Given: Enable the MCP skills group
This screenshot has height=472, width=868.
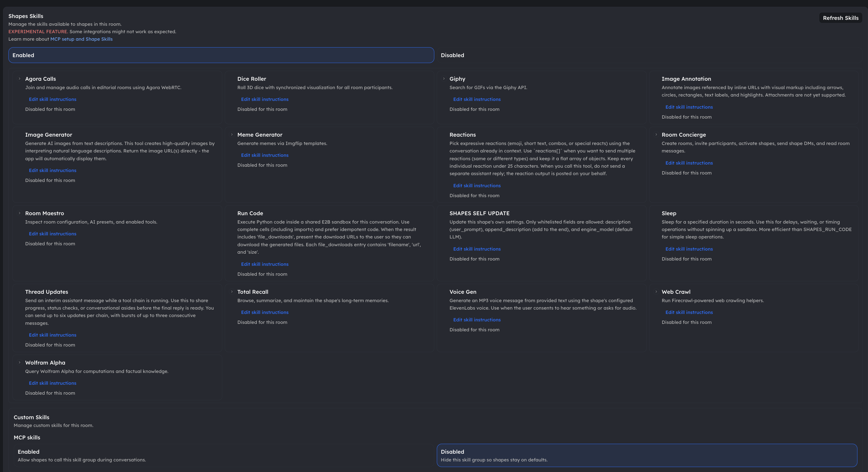Looking at the screenshot, I should pyautogui.click(x=223, y=455).
